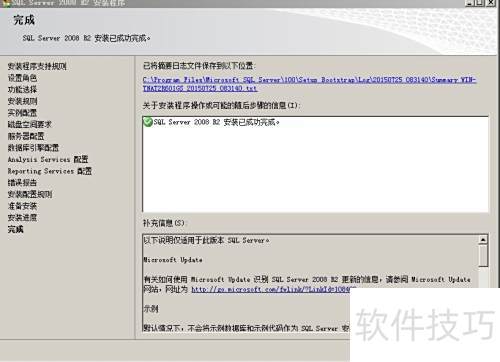Image resolution: width=500 pixels, height=362 pixels.
Task: Close the SQL Server setup window
Action: coord(491,3)
